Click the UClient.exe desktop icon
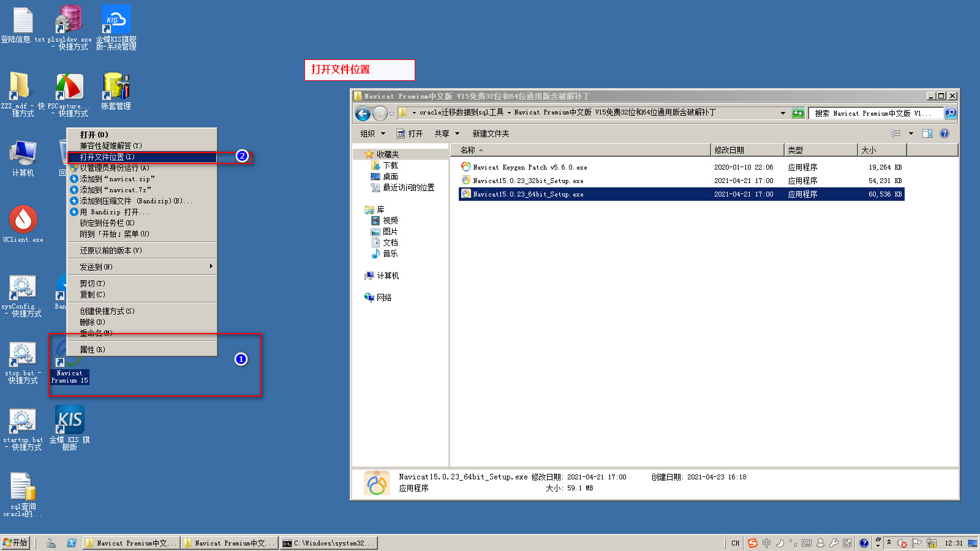Viewport: 980px width, 551px height. (x=23, y=220)
